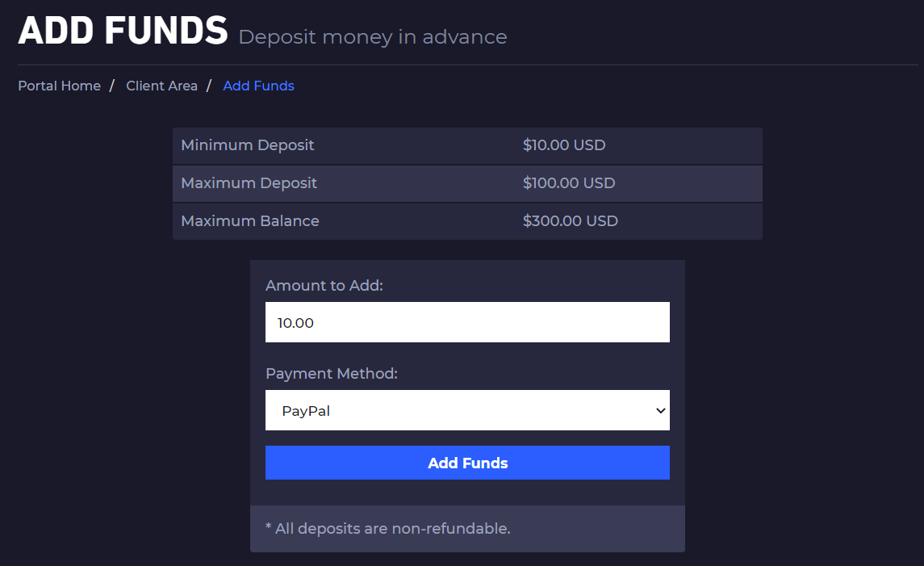This screenshot has width=924, height=566.
Task: Select the $10.00 USD minimum value
Action: click(564, 145)
